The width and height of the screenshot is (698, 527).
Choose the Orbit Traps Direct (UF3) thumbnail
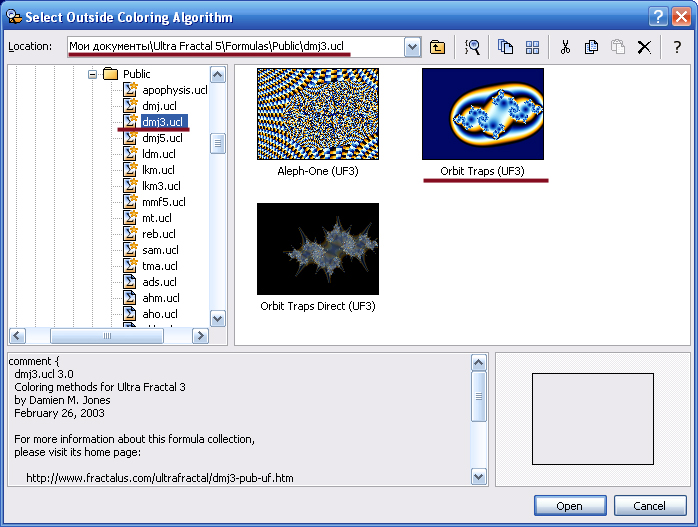coord(318,248)
